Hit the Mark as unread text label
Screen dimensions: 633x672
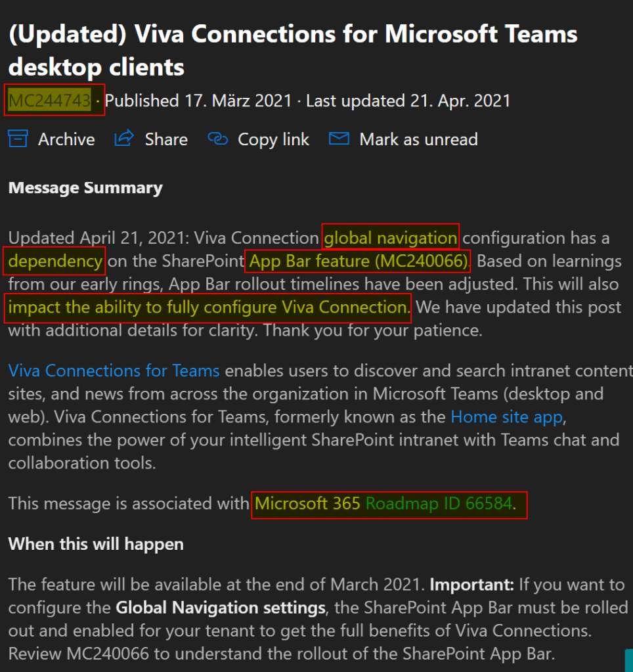418,139
